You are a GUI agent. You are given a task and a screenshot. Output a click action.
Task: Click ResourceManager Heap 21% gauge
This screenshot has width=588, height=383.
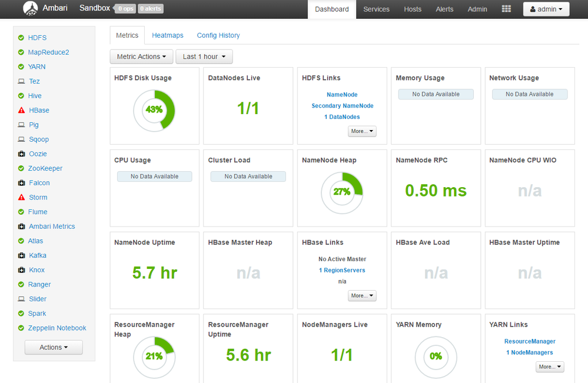click(x=154, y=357)
